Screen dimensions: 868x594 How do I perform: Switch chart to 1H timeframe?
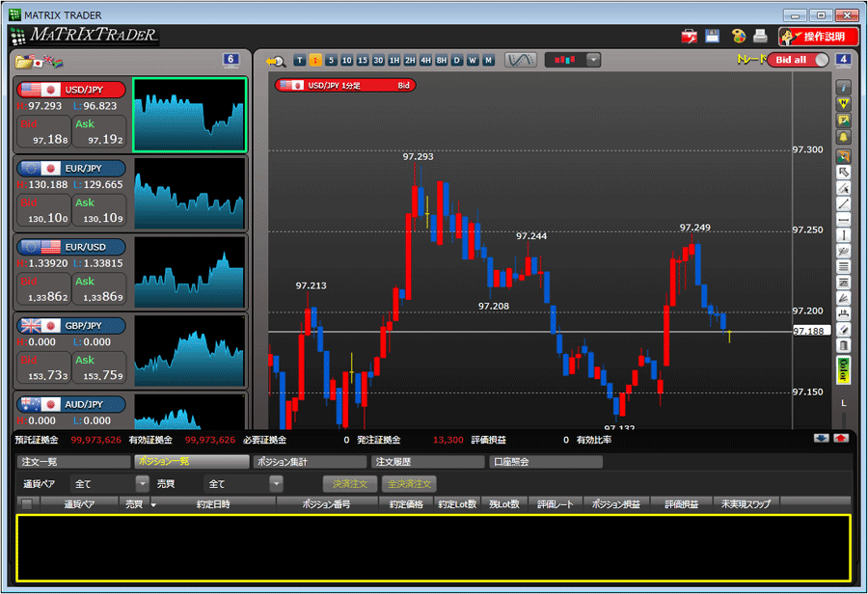(394, 60)
